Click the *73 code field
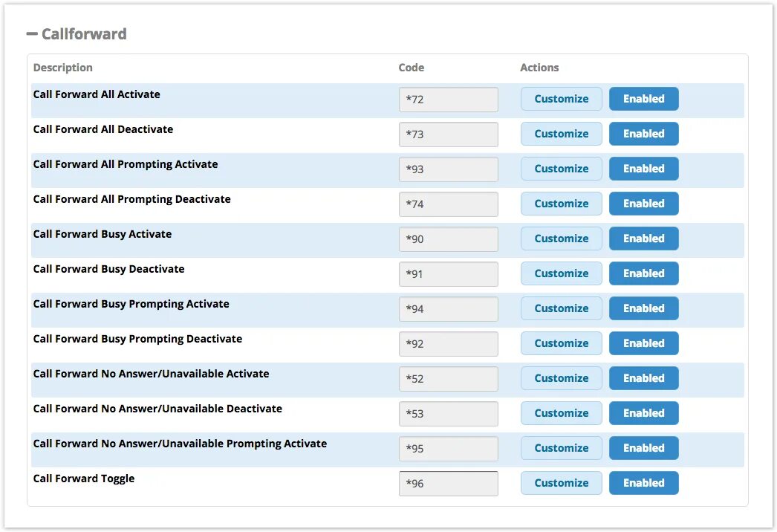The height and width of the screenshot is (532, 777). (x=448, y=134)
